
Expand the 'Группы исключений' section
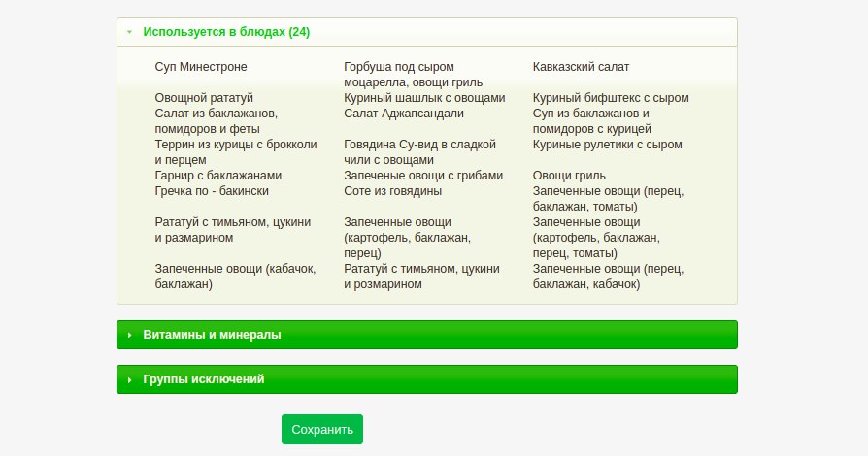coord(203,379)
